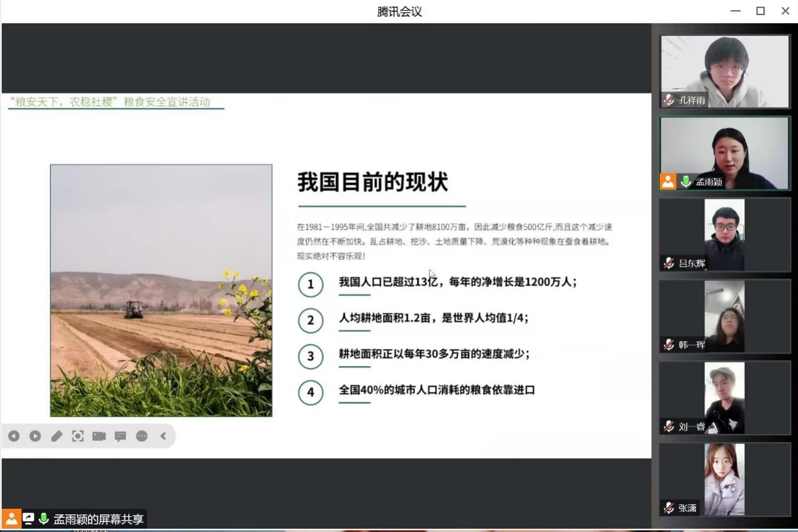Click the orange host badge on 孟雨颖's video

[668, 182]
